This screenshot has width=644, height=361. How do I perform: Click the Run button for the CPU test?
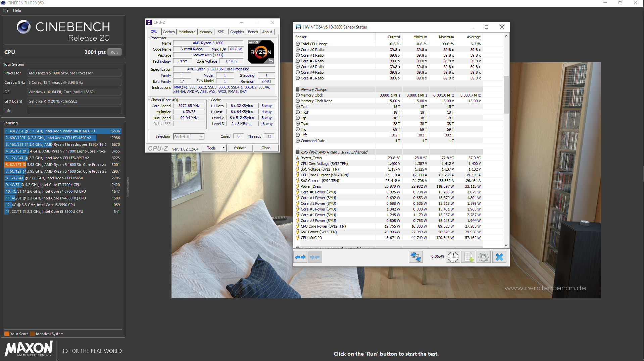(x=114, y=52)
